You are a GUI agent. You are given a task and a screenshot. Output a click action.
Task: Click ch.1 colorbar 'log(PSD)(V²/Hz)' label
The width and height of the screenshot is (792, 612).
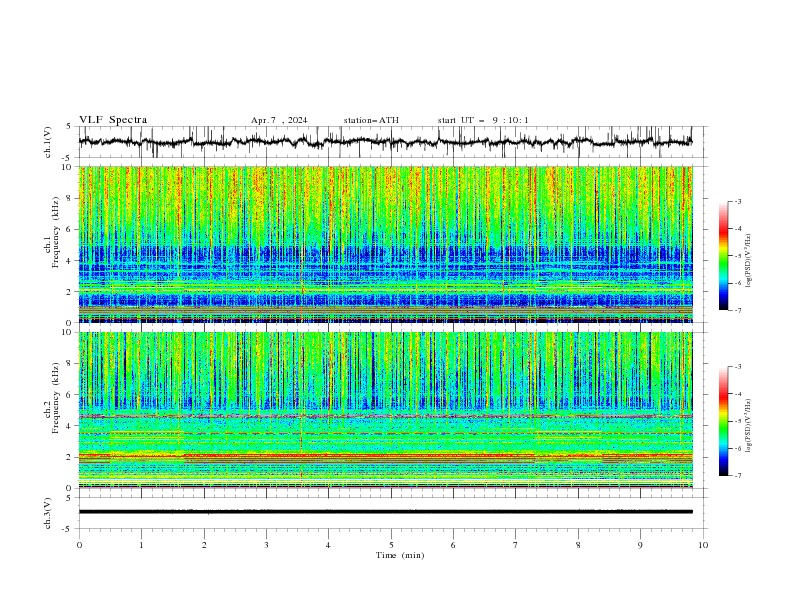pyautogui.click(x=748, y=261)
